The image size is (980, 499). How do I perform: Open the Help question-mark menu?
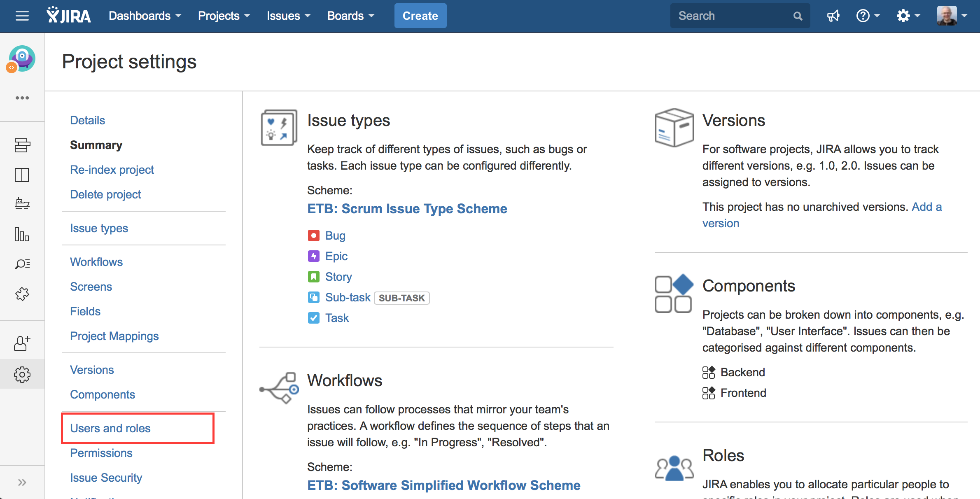click(x=868, y=16)
